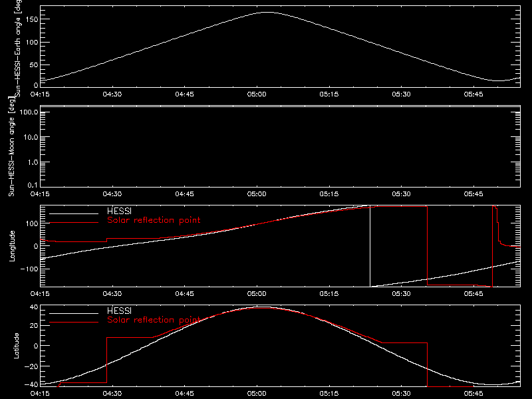Click the 05:00 time label under the Earth angle plot
This screenshot has width=532, height=399.
click(257, 94)
